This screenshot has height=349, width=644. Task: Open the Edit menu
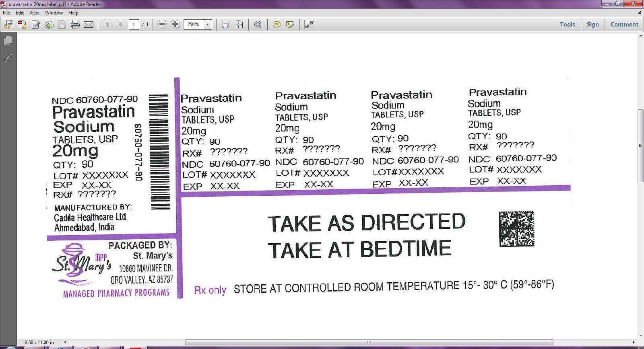click(20, 13)
